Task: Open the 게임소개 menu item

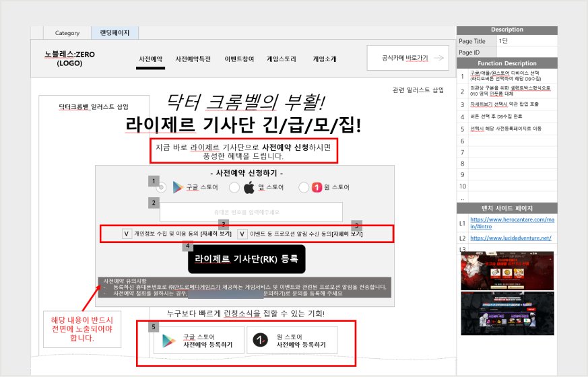Action: pos(325,59)
